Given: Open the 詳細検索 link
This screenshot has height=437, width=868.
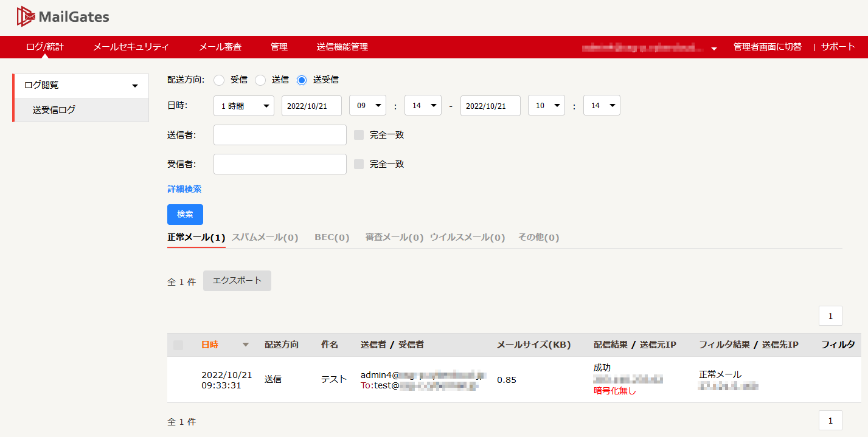Looking at the screenshot, I should 184,189.
